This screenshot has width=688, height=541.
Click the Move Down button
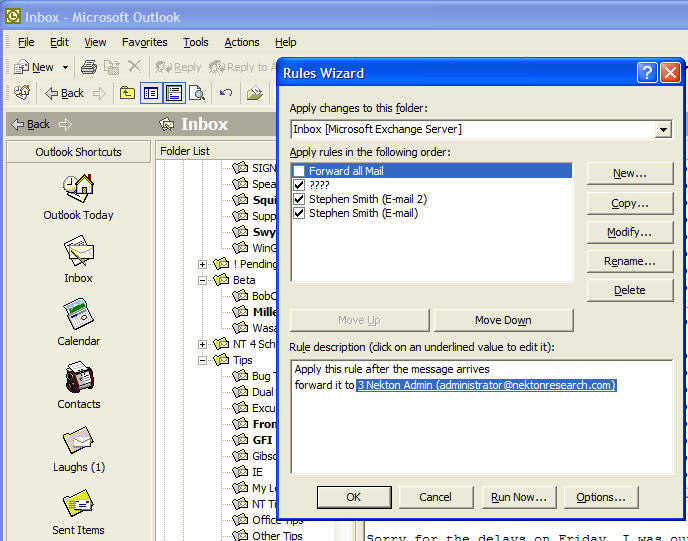click(503, 320)
